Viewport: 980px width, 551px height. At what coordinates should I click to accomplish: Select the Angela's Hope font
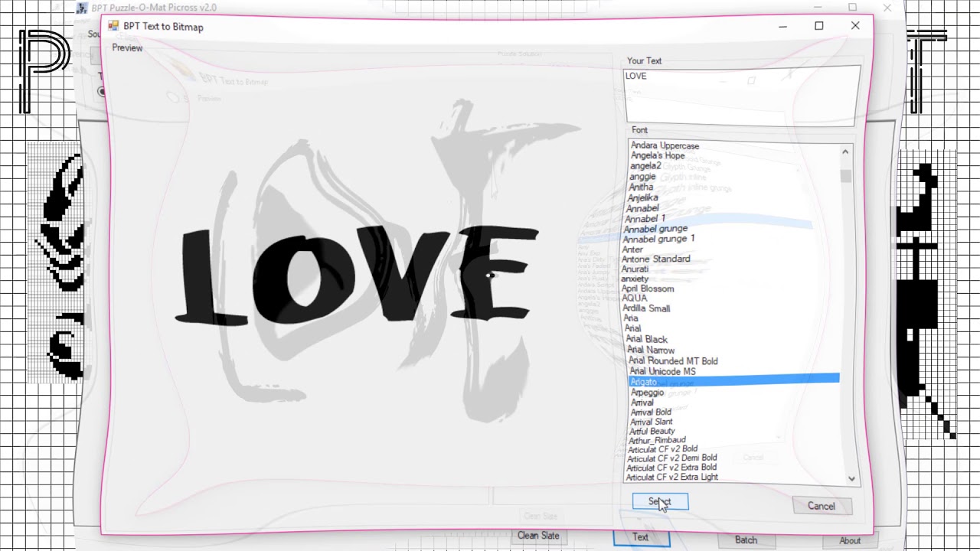click(658, 155)
